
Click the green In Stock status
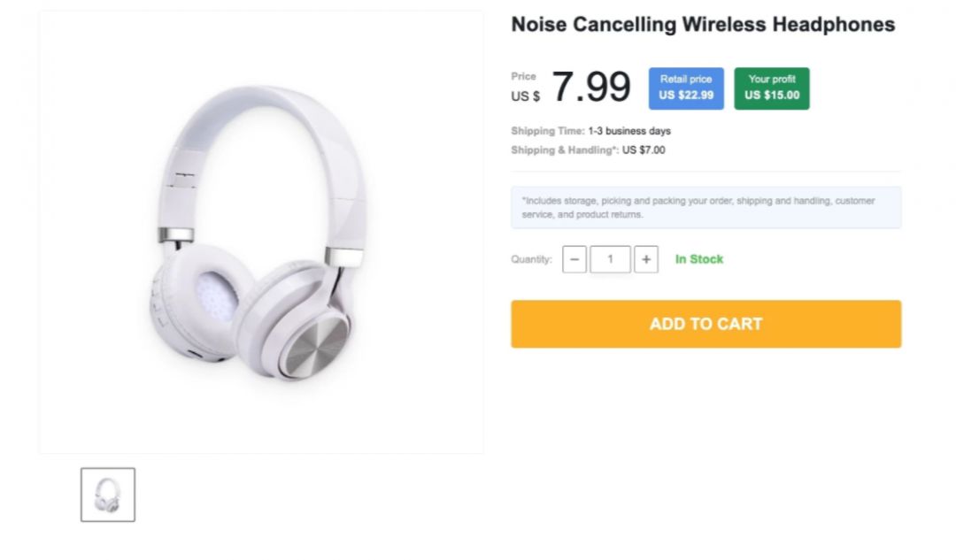tap(698, 259)
